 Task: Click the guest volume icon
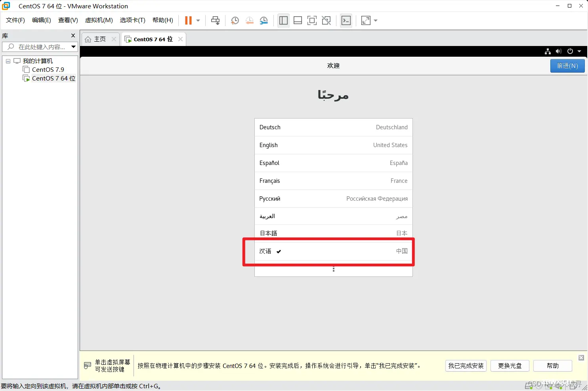(559, 51)
